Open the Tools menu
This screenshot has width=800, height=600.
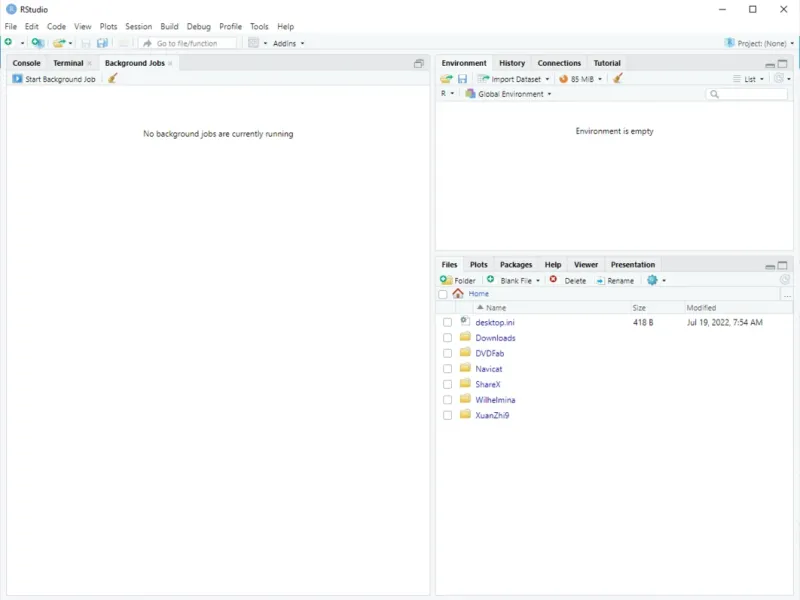click(259, 27)
